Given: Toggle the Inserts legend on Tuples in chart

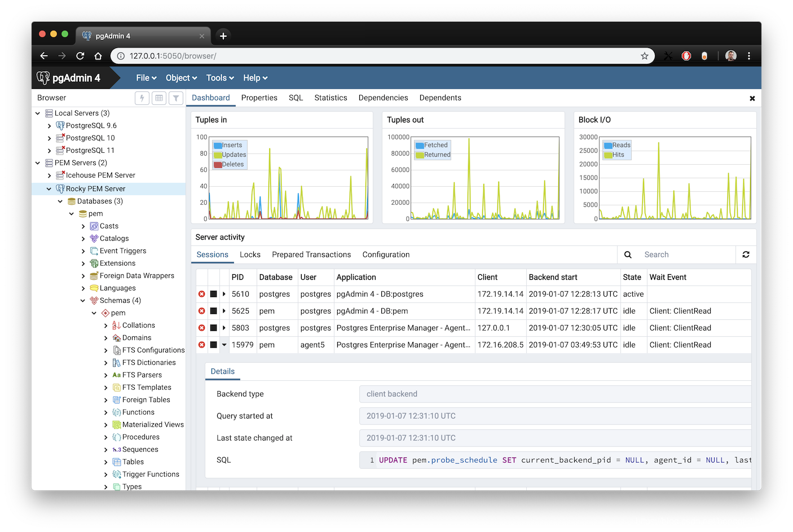Looking at the screenshot, I should pos(228,144).
